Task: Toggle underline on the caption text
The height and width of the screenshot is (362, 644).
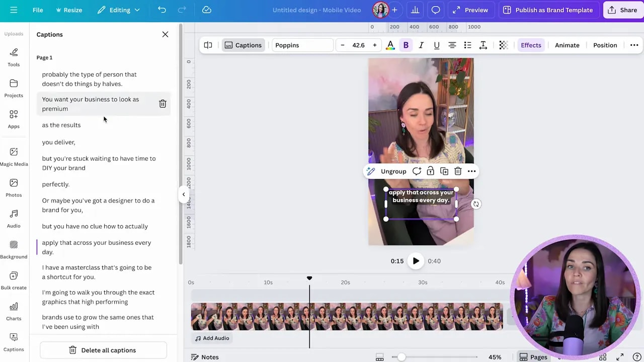Action: point(436,45)
